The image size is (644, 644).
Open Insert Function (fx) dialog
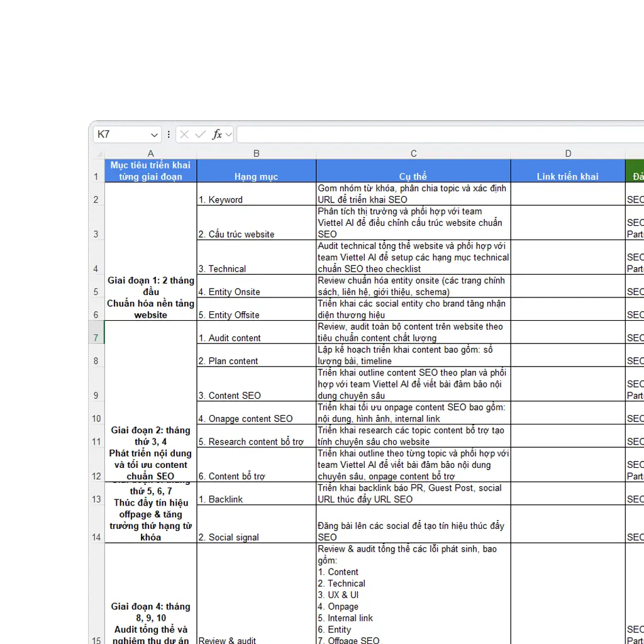point(216,135)
